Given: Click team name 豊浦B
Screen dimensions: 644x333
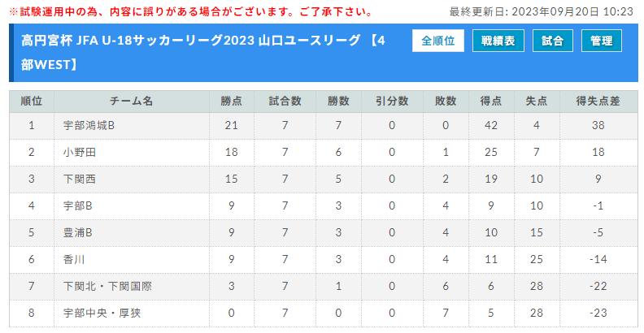Looking at the screenshot, I should [x=77, y=232].
